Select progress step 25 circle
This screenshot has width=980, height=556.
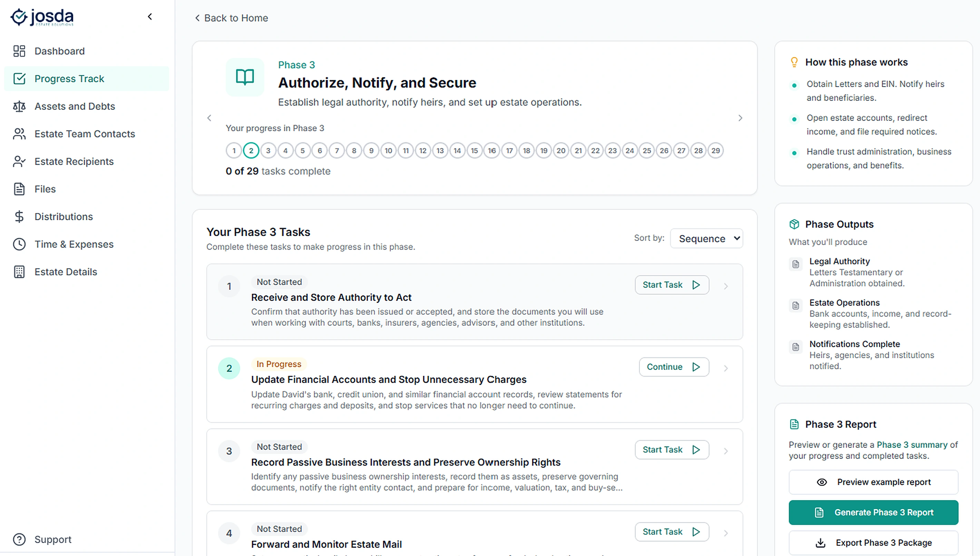[x=647, y=150]
